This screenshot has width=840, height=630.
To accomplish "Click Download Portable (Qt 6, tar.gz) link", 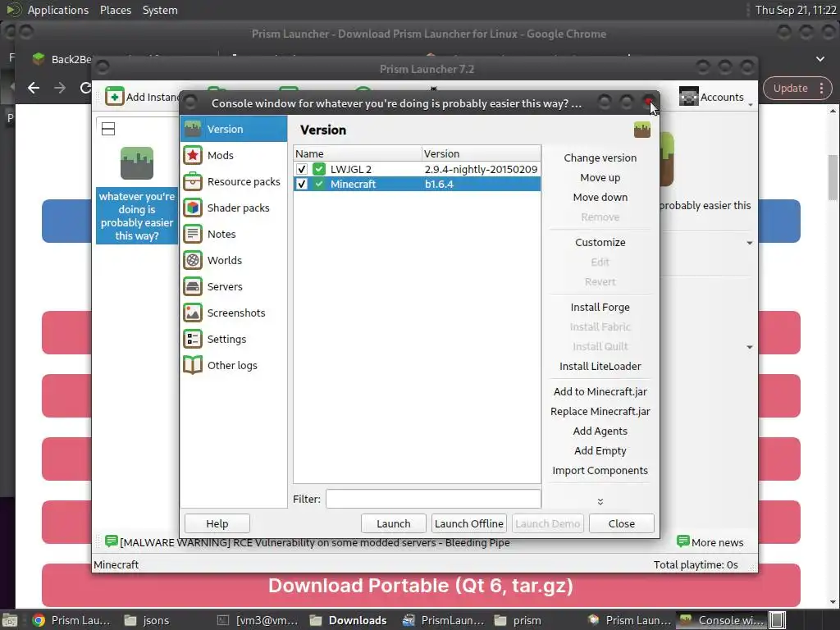I will point(421,586).
